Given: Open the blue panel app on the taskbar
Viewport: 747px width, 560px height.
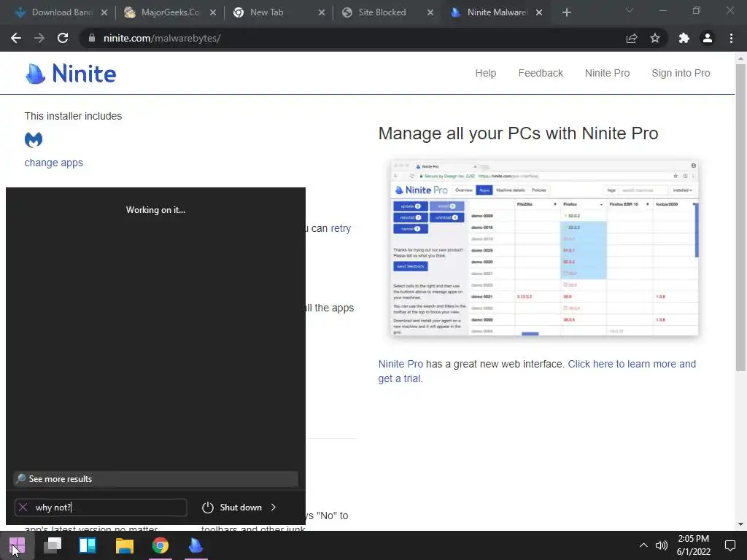Looking at the screenshot, I should point(88,545).
